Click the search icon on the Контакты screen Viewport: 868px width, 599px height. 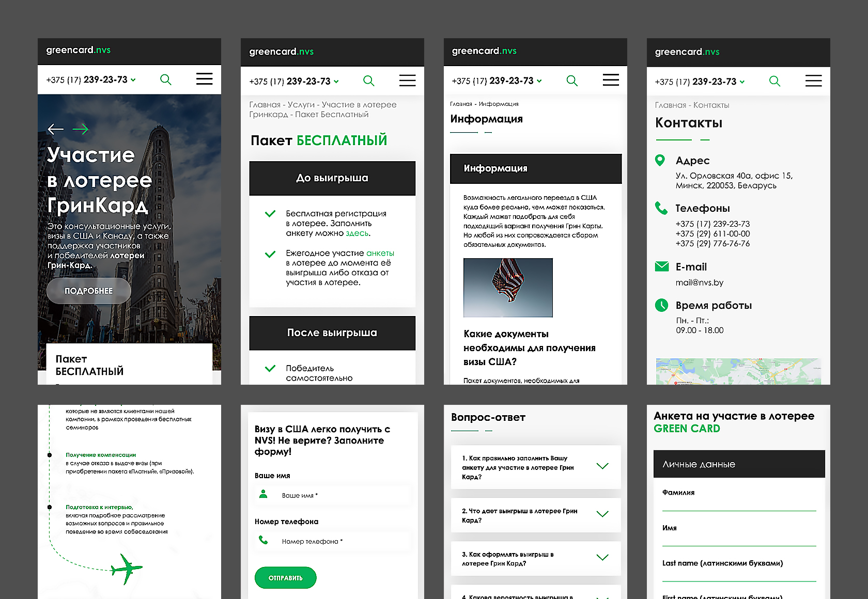(x=774, y=81)
